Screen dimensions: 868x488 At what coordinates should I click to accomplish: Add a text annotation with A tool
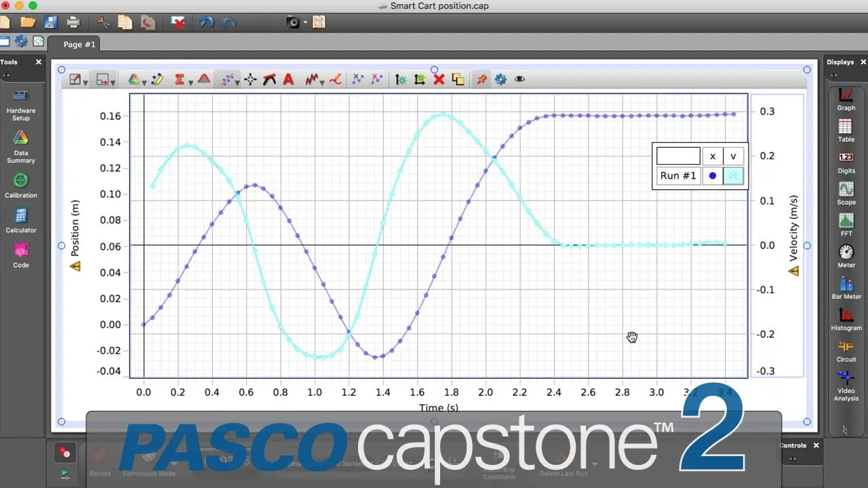tap(288, 79)
